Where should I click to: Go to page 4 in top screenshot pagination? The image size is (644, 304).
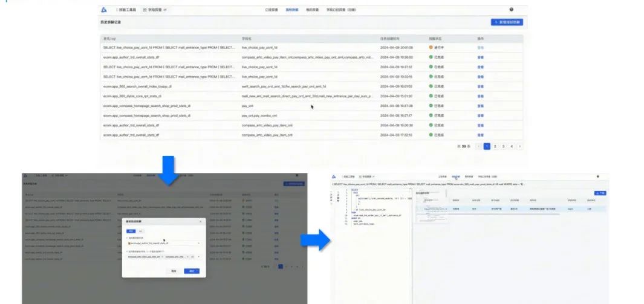512,146
